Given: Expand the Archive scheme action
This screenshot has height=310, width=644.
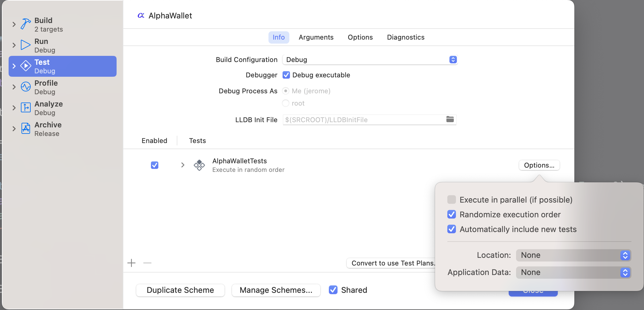Looking at the screenshot, I should point(14,129).
